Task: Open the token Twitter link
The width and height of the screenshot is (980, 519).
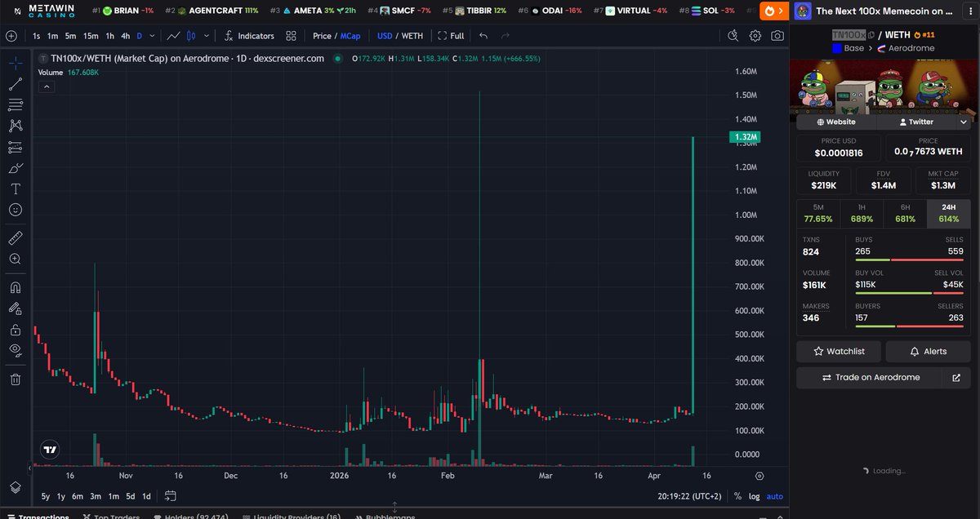Action: point(916,122)
